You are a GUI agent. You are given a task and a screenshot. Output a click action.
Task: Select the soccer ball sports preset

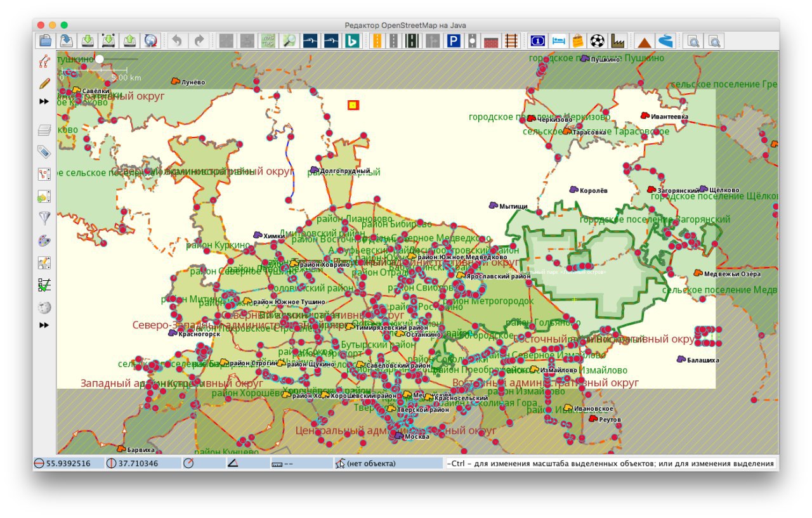(597, 41)
